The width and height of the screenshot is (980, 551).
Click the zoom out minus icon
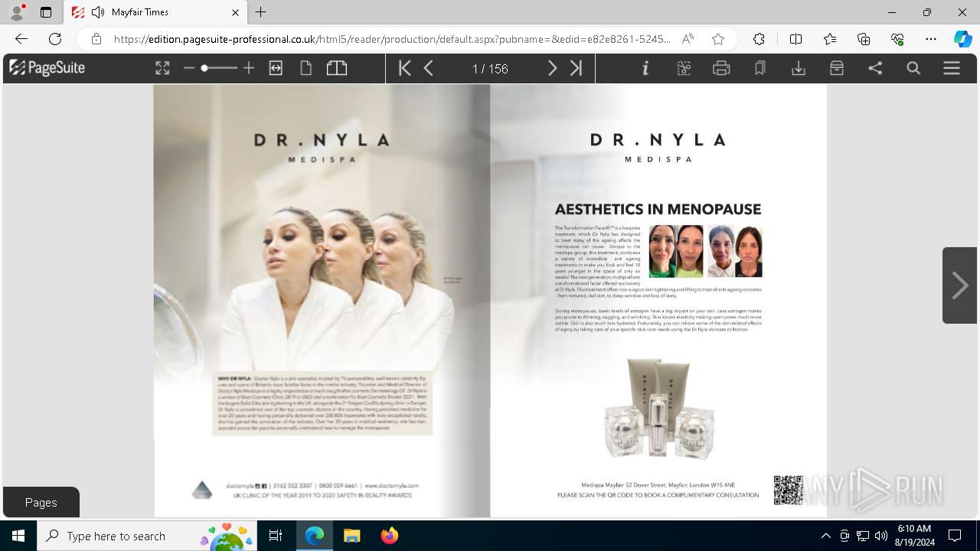189,68
